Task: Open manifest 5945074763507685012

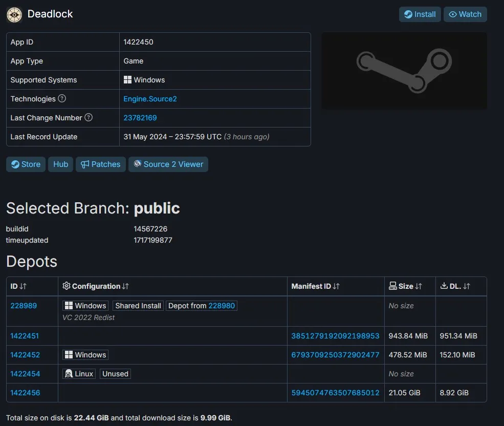Action: pos(335,393)
